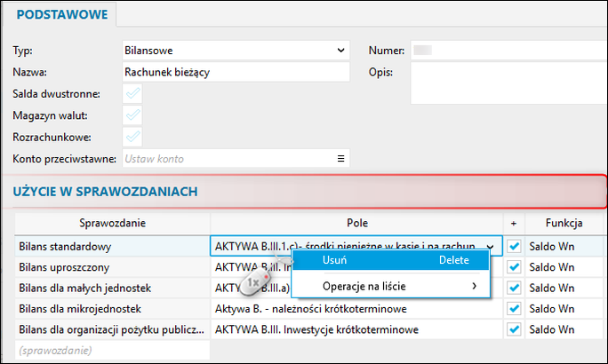Toggle the Salda dwustronne checkbox

click(132, 94)
